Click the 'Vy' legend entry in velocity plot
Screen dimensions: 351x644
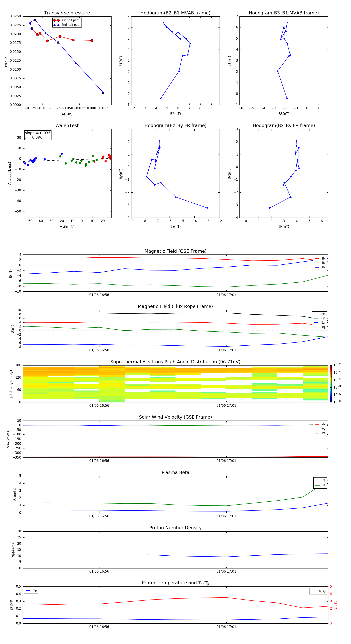[320, 429]
